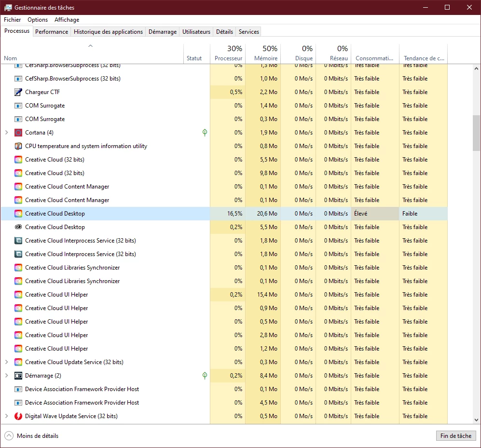Click the Creative Cloud Interprocess Service icon, first row
The image size is (481, 448).
[x=18, y=241]
